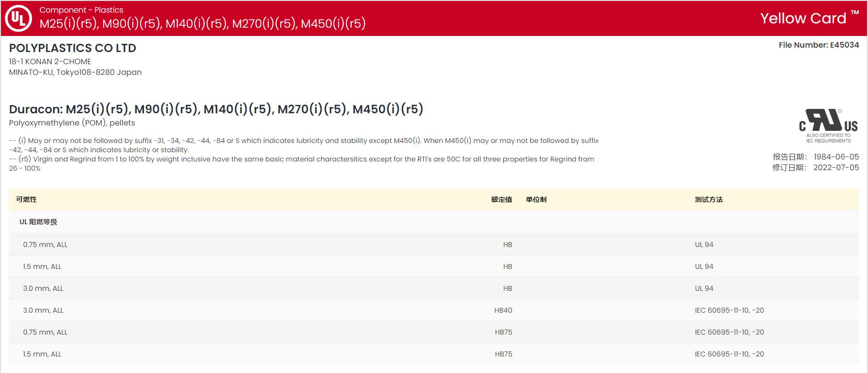This screenshot has width=868, height=373.
Task: Click the cRUus certification mark icon
Action: click(828, 125)
